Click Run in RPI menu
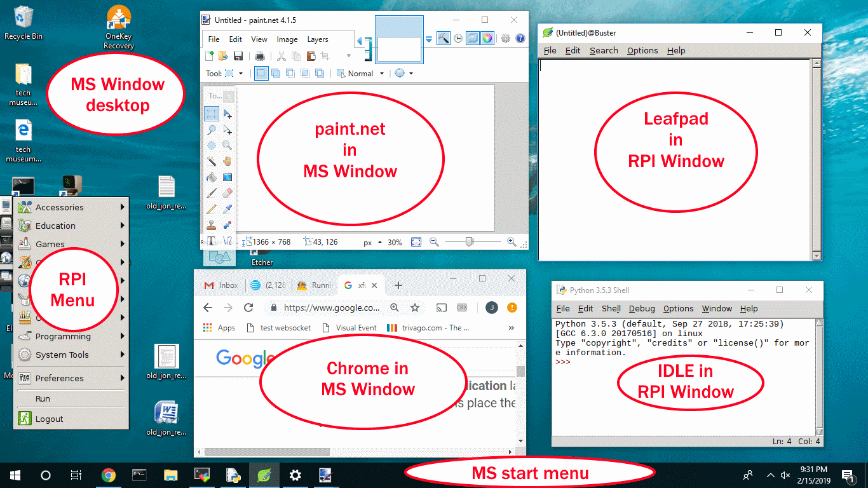The height and width of the screenshot is (488, 868). click(x=71, y=398)
